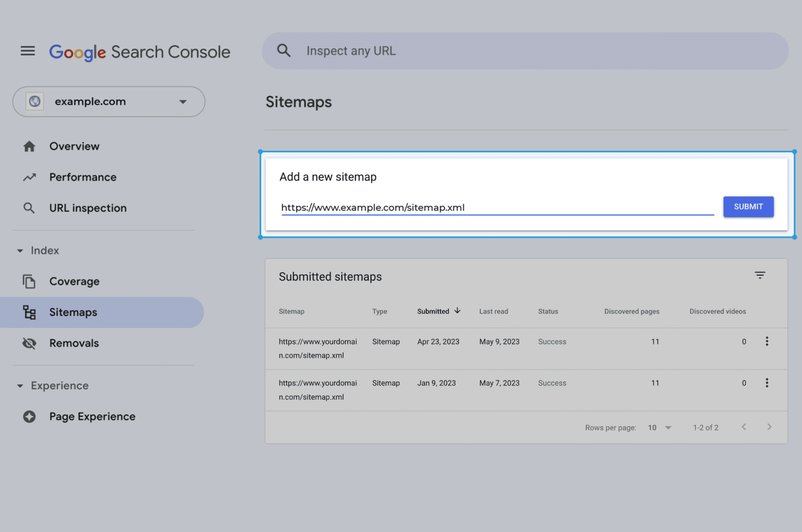The height and width of the screenshot is (532, 802).
Task: Sort by the Submitted column header
Action: coord(433,311)
